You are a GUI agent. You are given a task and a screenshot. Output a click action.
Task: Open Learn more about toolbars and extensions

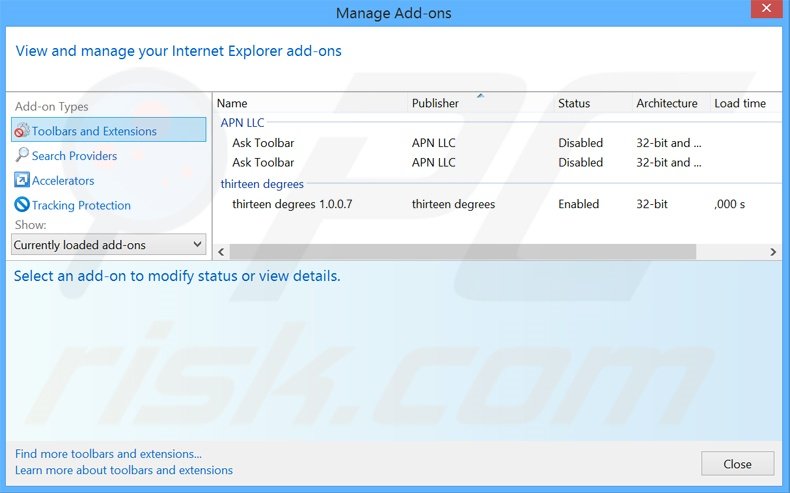123,470
